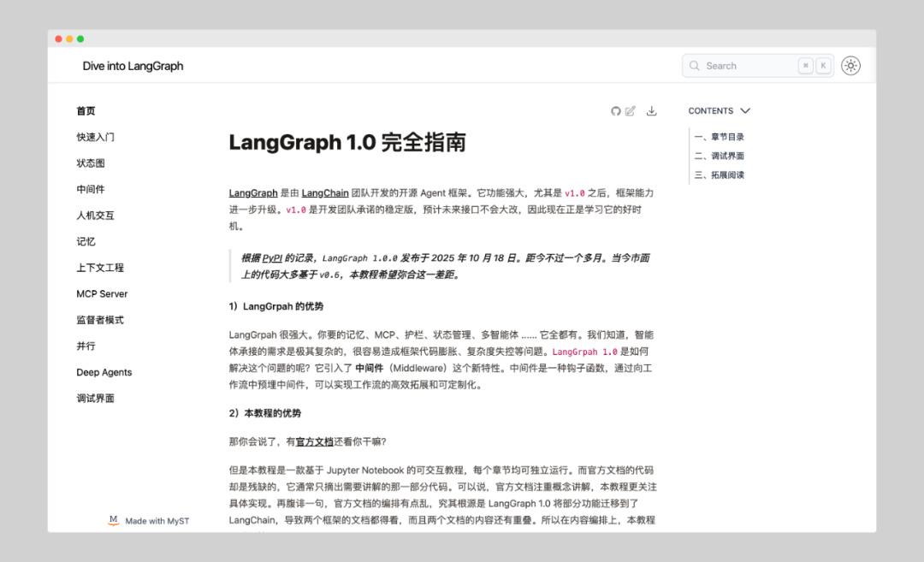Toggle light/dark theme with the sun icon
The height and width of the screenshot is (562, 924).
[x=850, y=65]
